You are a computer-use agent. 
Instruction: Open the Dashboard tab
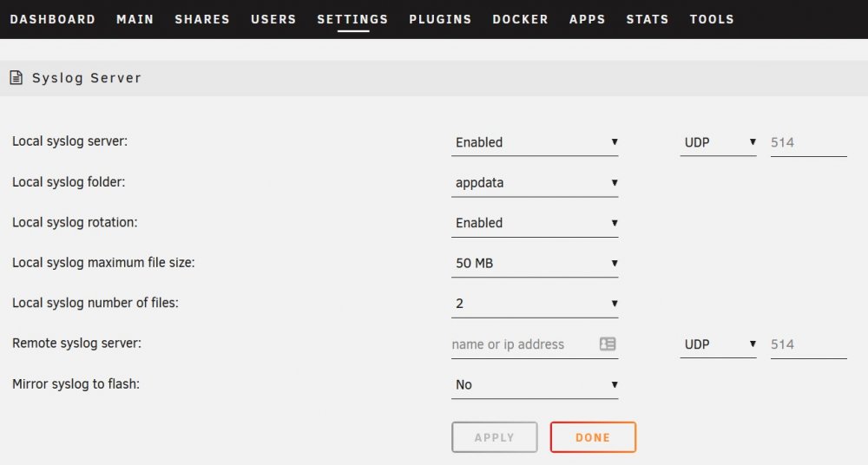click(53, 19)
